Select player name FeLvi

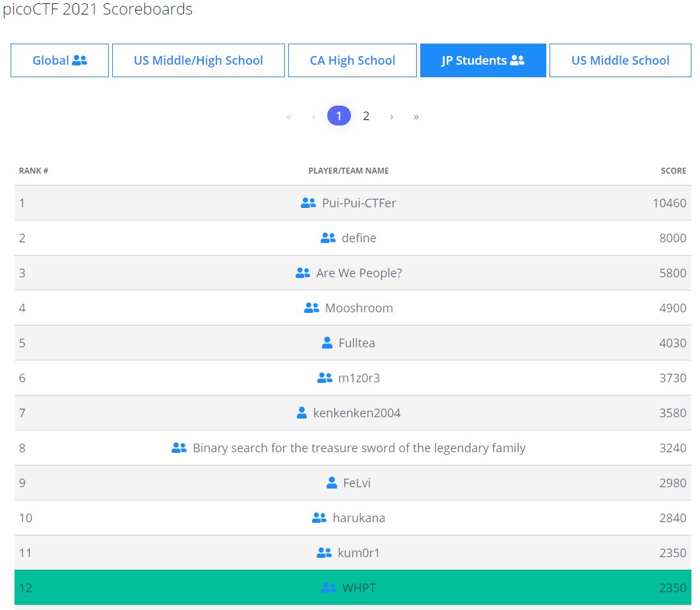(357, 483)
